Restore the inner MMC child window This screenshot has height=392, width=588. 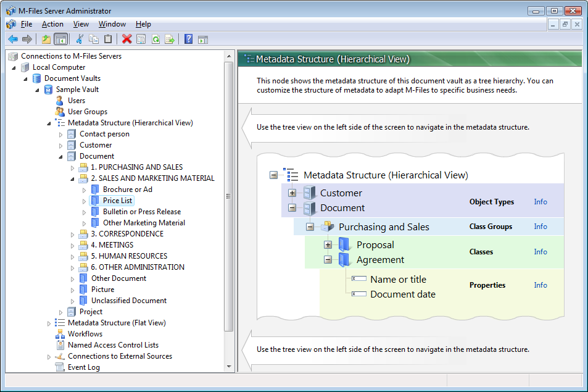click(565, 24)
